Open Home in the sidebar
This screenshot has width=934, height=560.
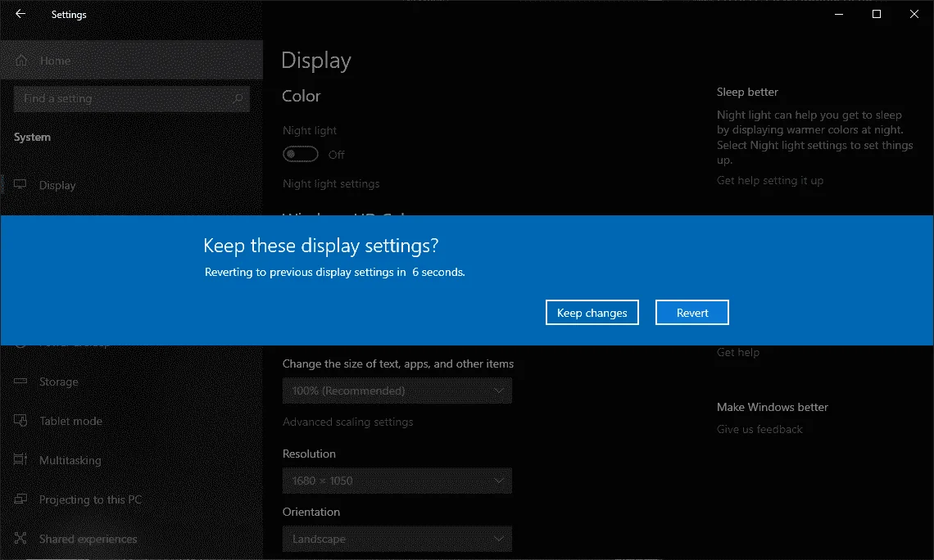[132, 60]
